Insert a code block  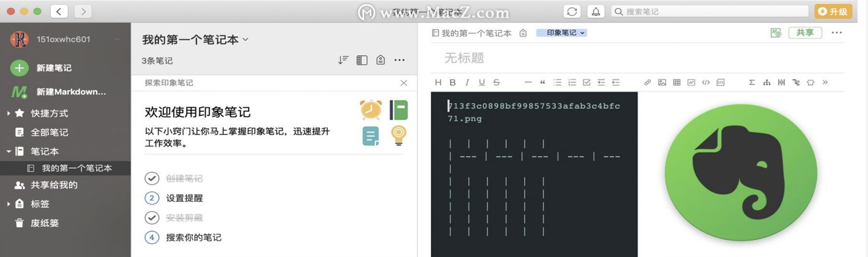[720, 82]
